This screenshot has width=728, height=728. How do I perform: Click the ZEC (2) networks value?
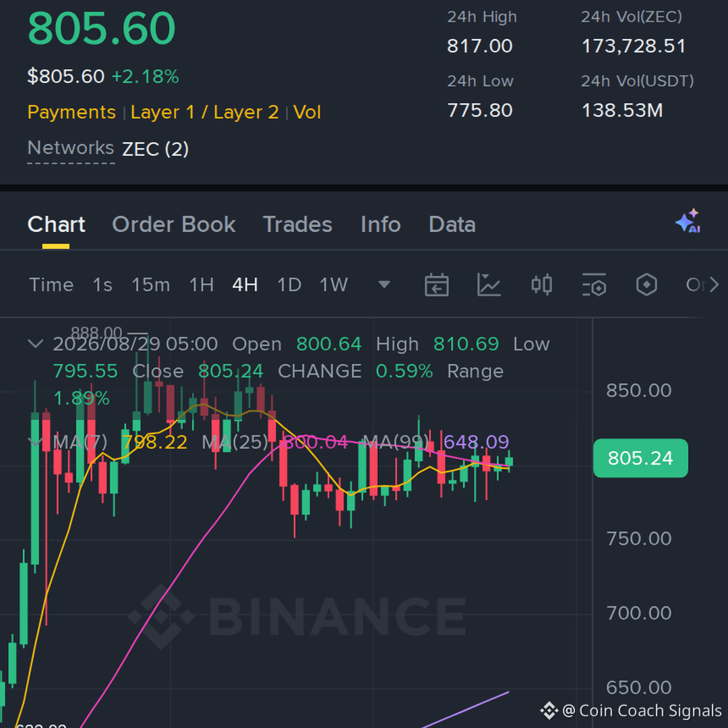(156, 149)
